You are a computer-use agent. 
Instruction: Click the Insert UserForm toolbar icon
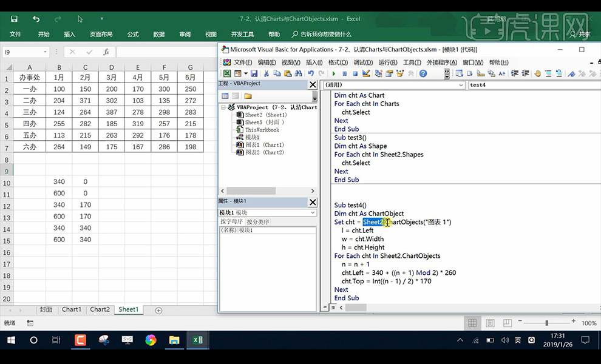[237, 73]
